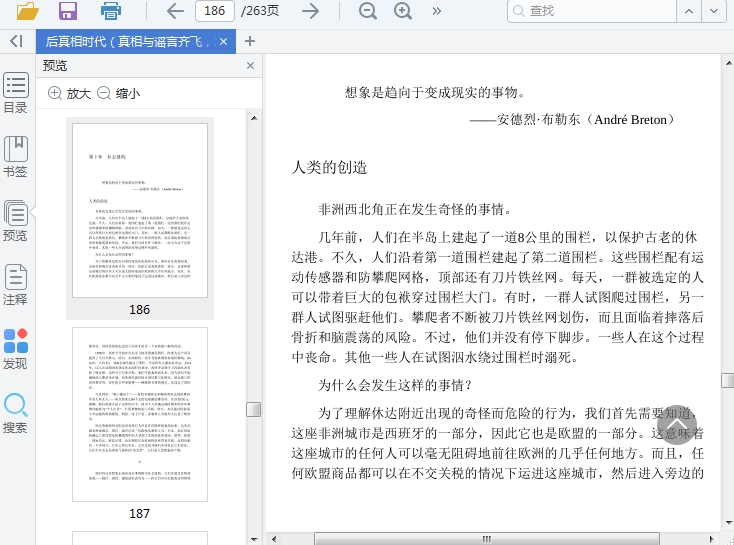This screenshot has height=545, width=734.
Task: Click the document vertical scrollbar up arrow
Action: 728,62
